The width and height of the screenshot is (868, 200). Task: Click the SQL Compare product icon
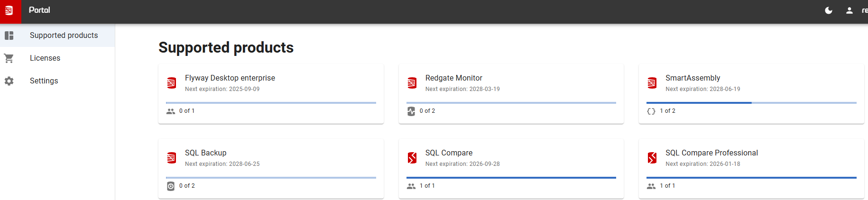coord(412,158)
